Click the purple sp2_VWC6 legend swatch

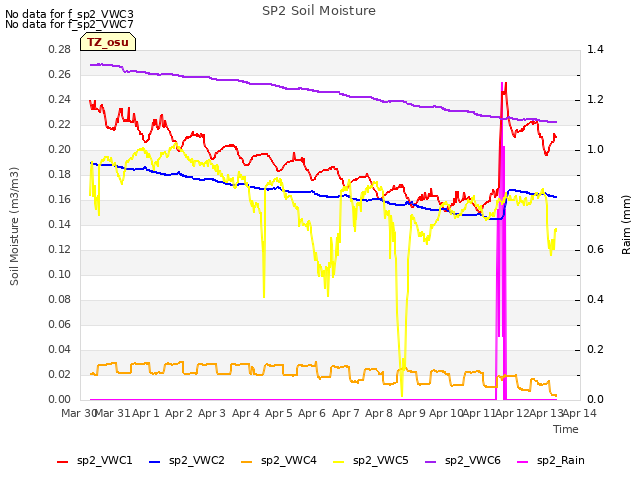click(431, 462)
